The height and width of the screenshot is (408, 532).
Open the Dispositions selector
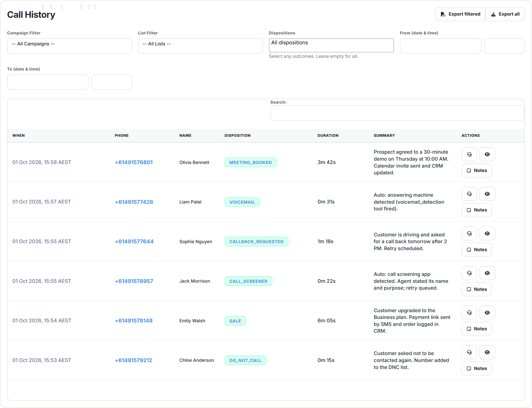[x=331, y=45]
